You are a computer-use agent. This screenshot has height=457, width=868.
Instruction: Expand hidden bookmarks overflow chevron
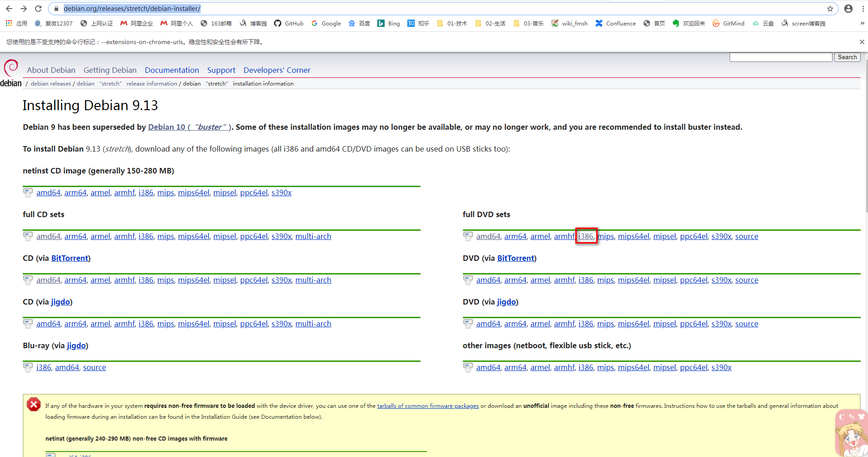[x=862, y=23]
